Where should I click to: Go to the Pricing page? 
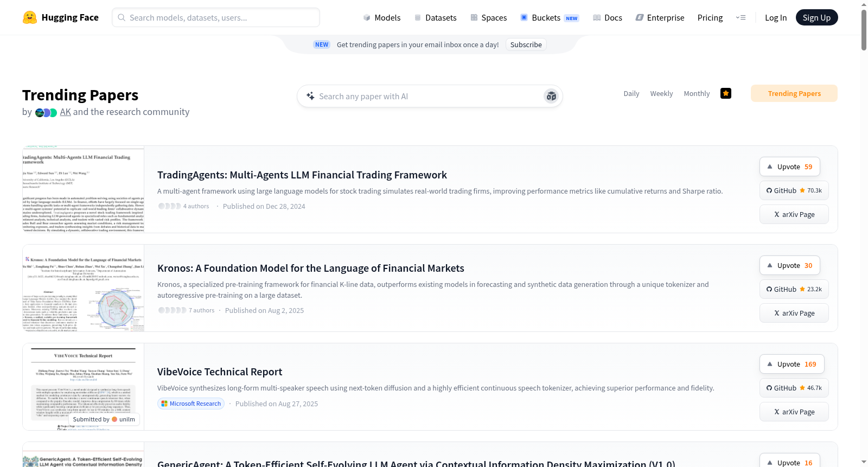[710, 17]
